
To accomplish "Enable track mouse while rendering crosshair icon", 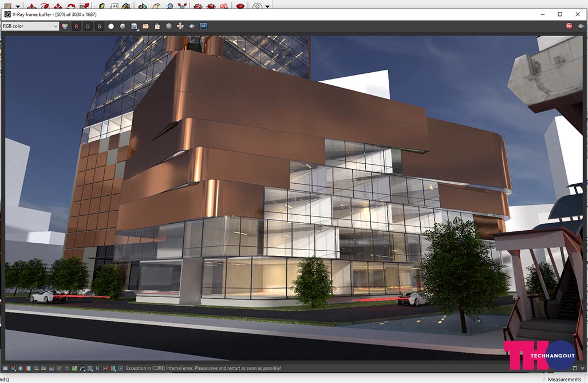I will (x=180, y=26).
